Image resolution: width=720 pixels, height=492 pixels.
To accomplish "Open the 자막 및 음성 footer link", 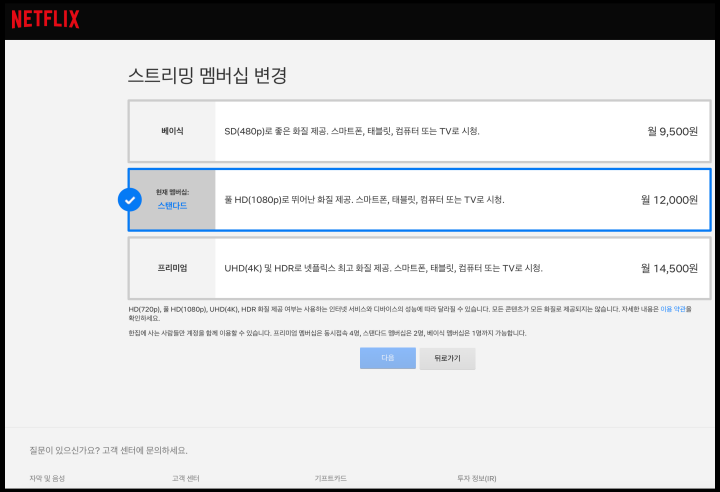I will [47, 478].
